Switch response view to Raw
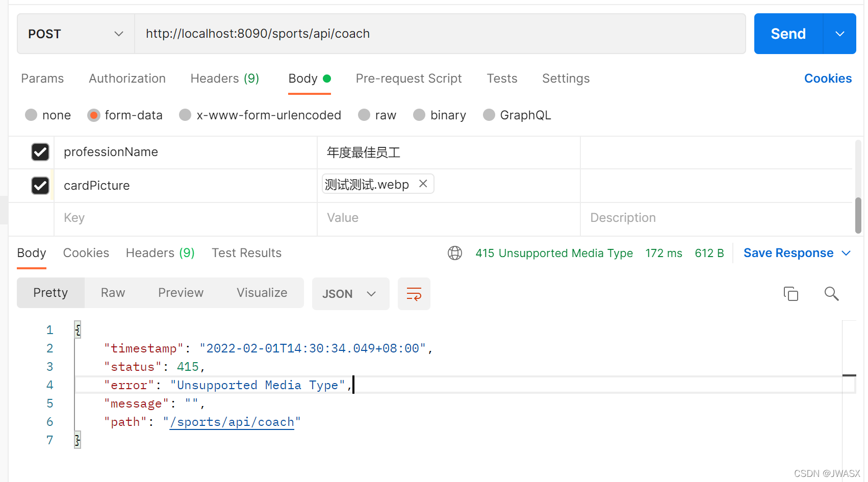The height and width of the screenshot is (482, 868). coord(113,293)
